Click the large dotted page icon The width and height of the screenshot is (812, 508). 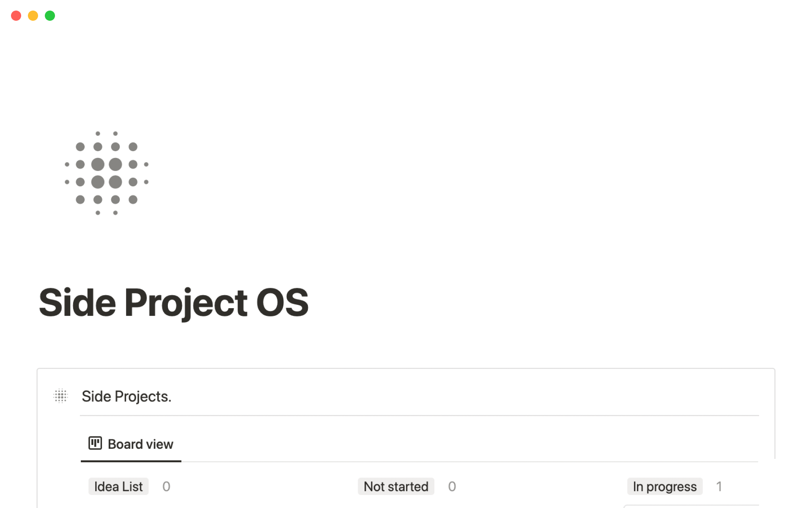point(107,173)
